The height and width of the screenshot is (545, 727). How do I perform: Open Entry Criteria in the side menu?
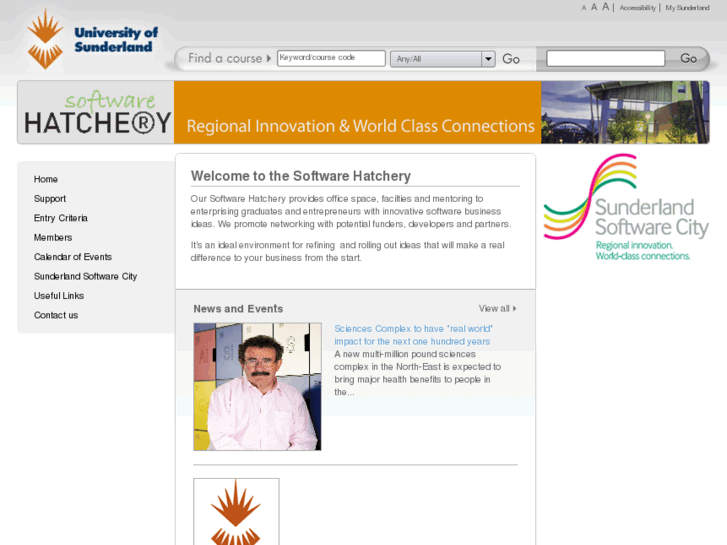pos(60,218)
